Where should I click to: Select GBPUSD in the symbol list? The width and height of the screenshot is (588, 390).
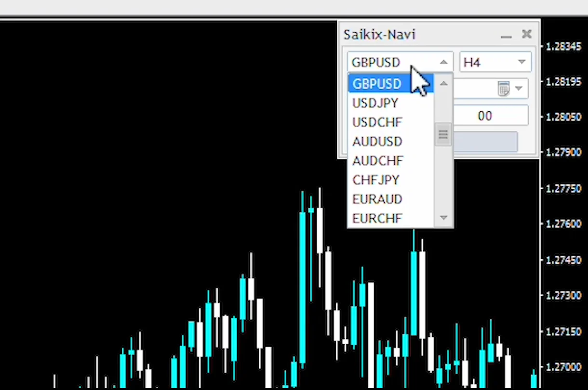pos(391,84)
